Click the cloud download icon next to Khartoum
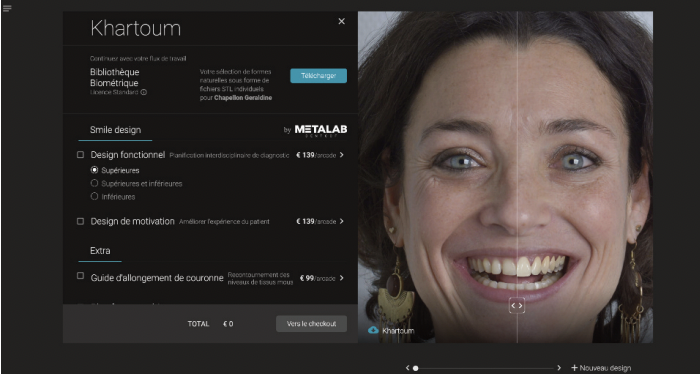 tap(373, 330)
